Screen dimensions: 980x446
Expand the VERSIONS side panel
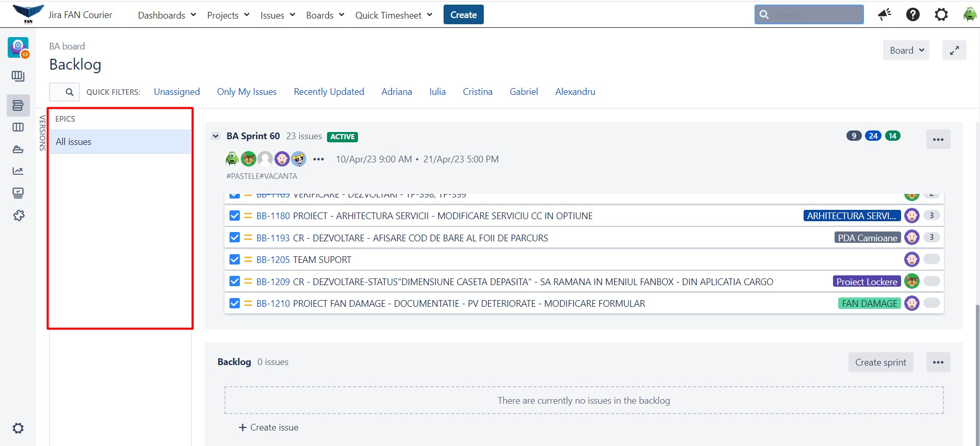point(42,133)
